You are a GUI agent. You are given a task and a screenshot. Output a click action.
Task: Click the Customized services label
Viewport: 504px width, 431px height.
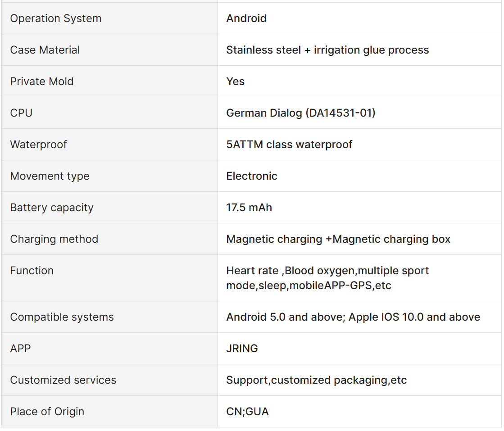point(63,380)
